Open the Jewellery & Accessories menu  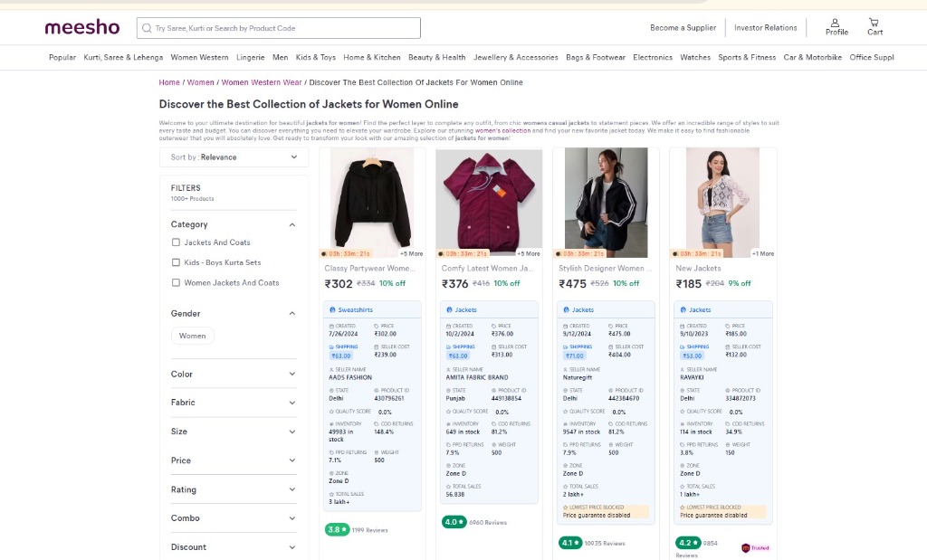pos(515,57)
